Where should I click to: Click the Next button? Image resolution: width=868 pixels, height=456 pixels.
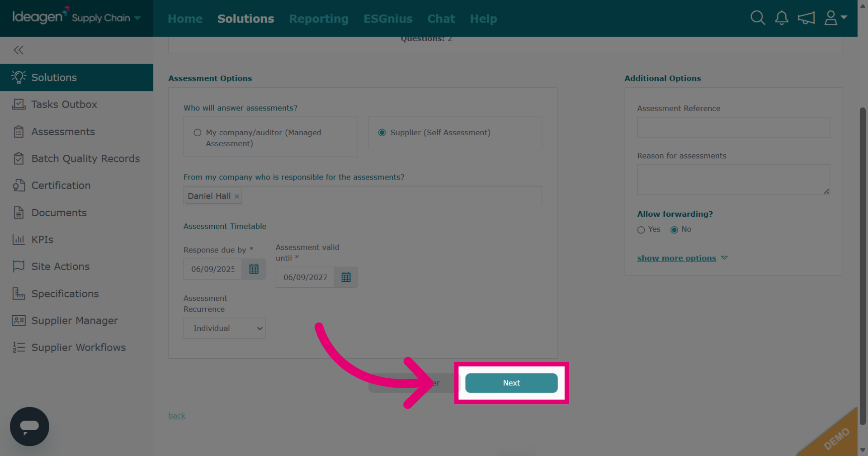click(x=511, y=383)
